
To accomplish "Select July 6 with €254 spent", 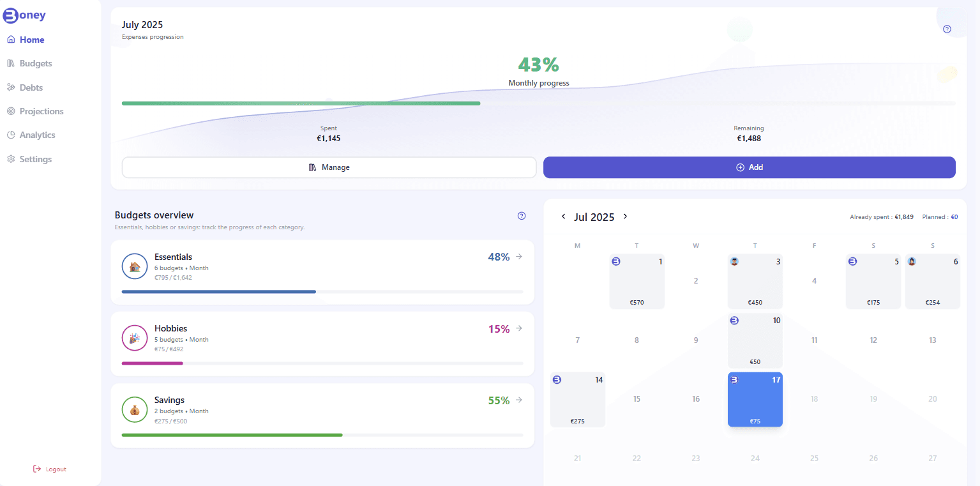I will tap(933, 281).
